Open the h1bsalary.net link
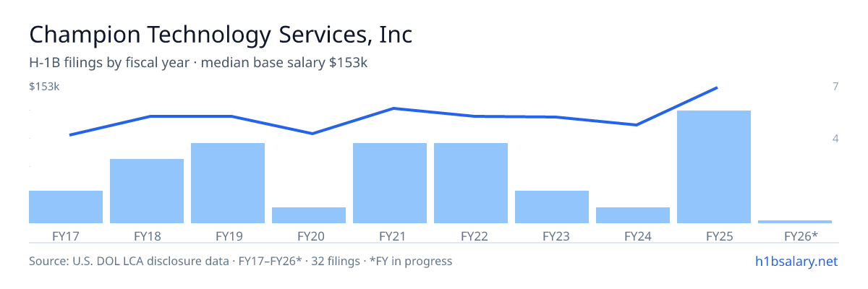This screenshot has width=868, height=289. (x=796, y=261)
